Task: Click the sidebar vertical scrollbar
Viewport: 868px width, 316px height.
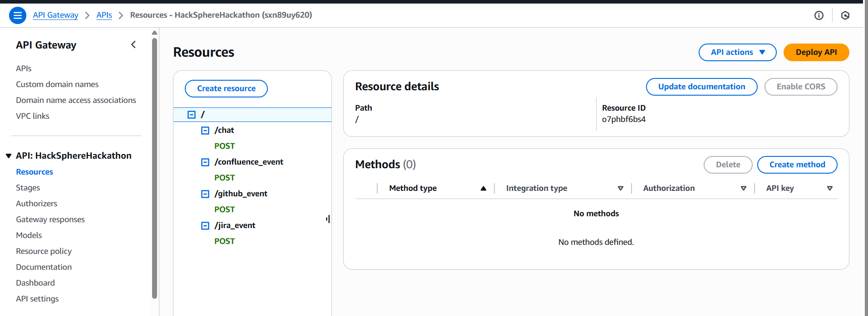Action: click(154, 168)
